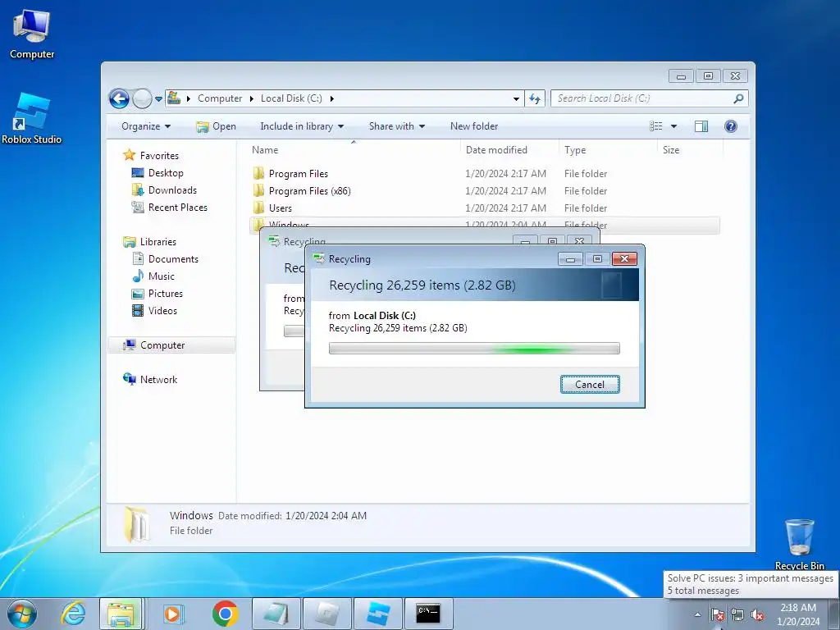The image size is (840, 630).
Task: Open the recent pages dropdown arrow
Action: [x=158, y=99]
